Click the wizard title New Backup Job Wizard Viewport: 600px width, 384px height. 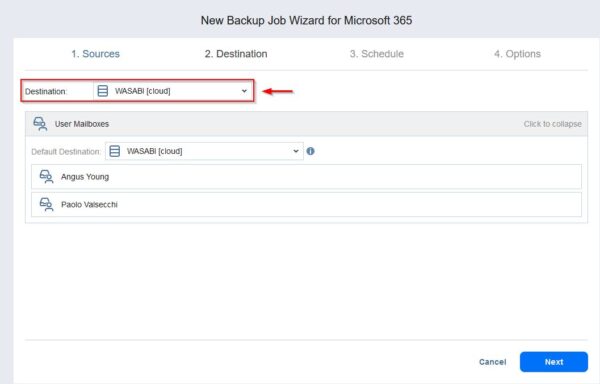306,20
